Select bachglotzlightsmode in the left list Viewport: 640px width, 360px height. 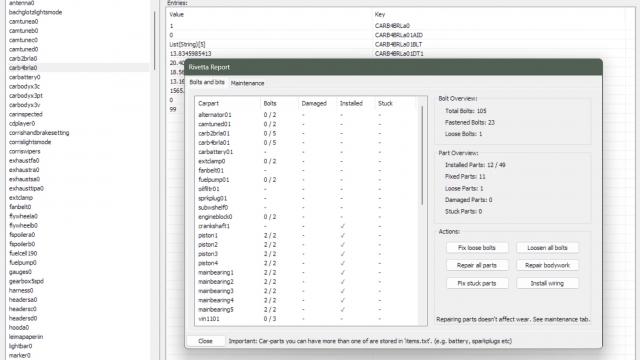pyautogui.click(x=36, y=12)
